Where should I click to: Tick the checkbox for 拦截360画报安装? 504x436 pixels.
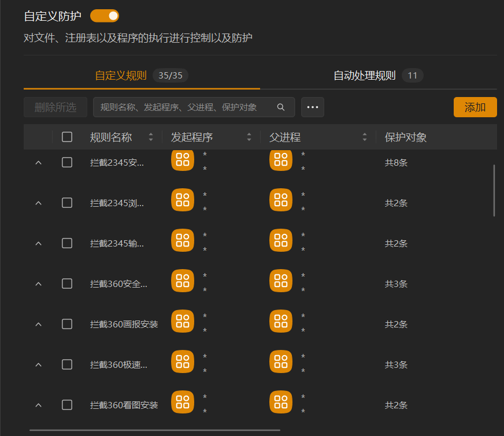[67, 324]
